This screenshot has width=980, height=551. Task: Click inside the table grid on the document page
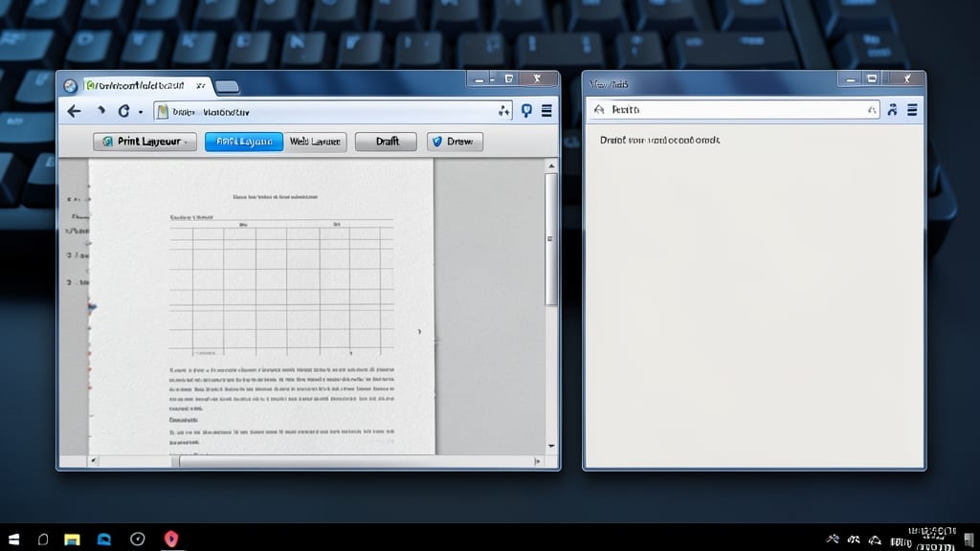(281, 287)
